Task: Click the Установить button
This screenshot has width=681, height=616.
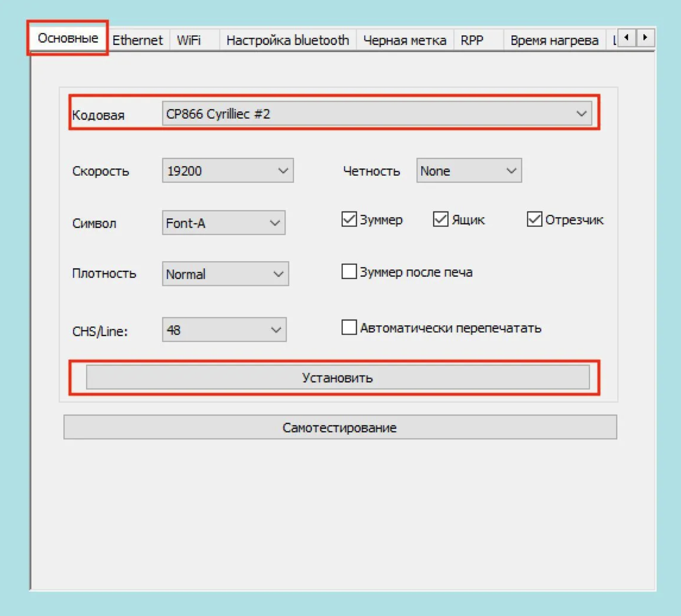Action: point(338,378)
